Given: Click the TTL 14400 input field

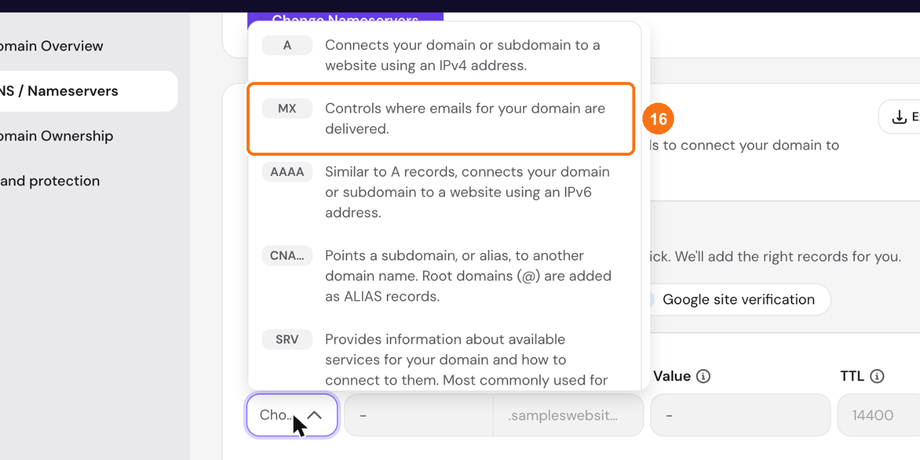Looking at the screenshot, I should [878, 415].
